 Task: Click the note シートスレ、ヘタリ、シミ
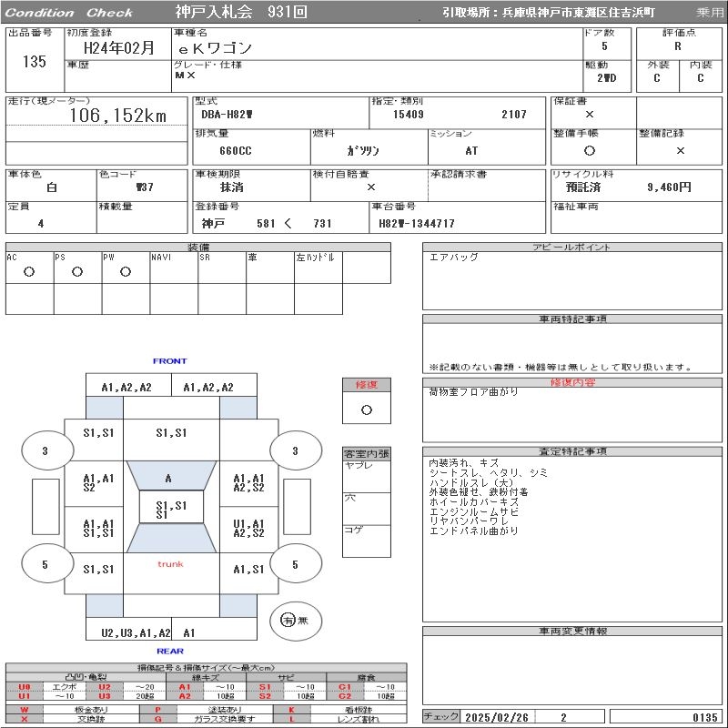(488, 472)
